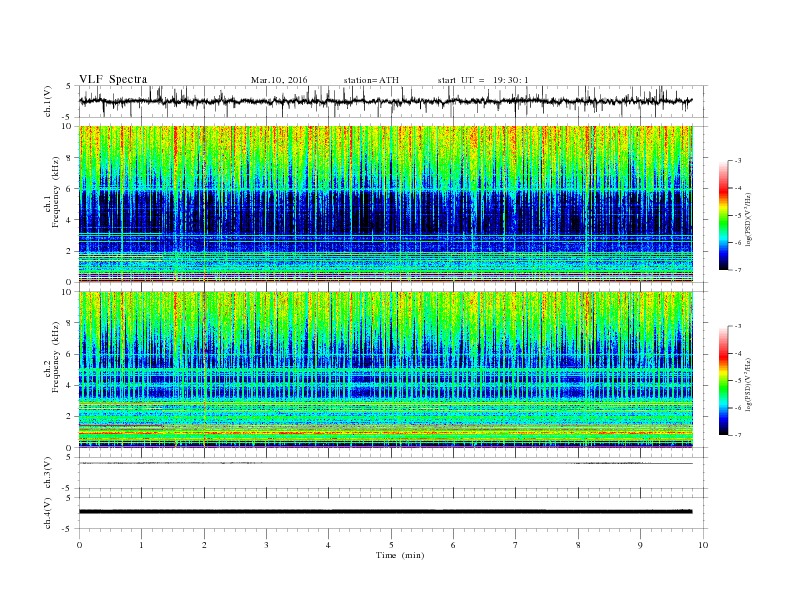Click the ch.1 waveform trace panel
Image resolution: width=792 pixels, height=612 pixels.
pyautogui.click(x=392, y=101)
